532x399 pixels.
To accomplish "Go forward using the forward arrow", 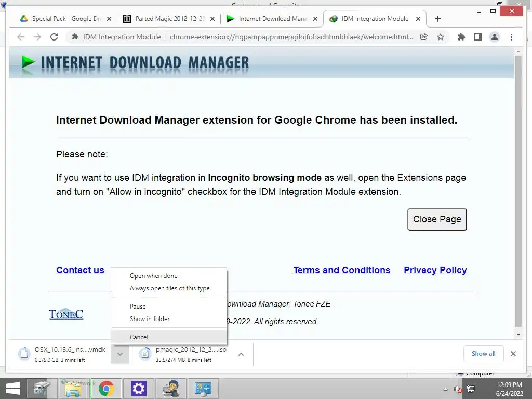I will click(37, 37).
